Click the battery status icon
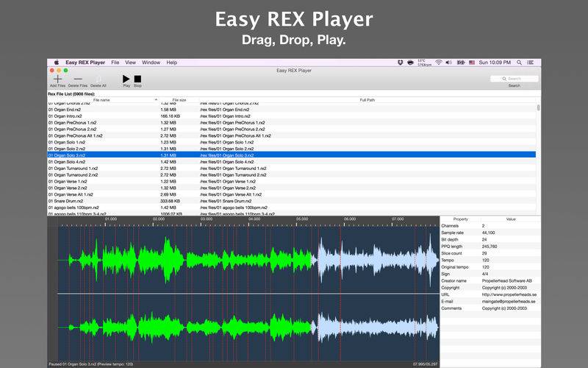The width and height of the screenshot is (588, 368). point(461,63)
